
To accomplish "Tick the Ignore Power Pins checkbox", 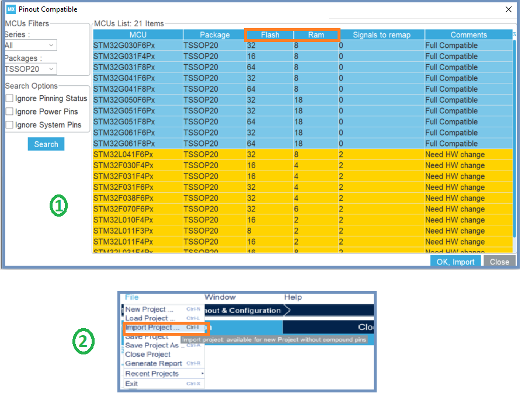I will click(9, 112).
